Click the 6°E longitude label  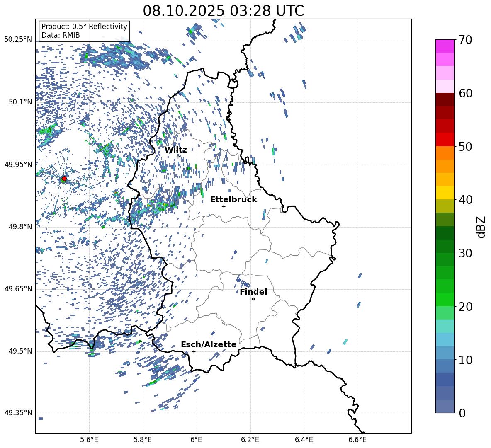pyautogui.click(x=196, y=440)
